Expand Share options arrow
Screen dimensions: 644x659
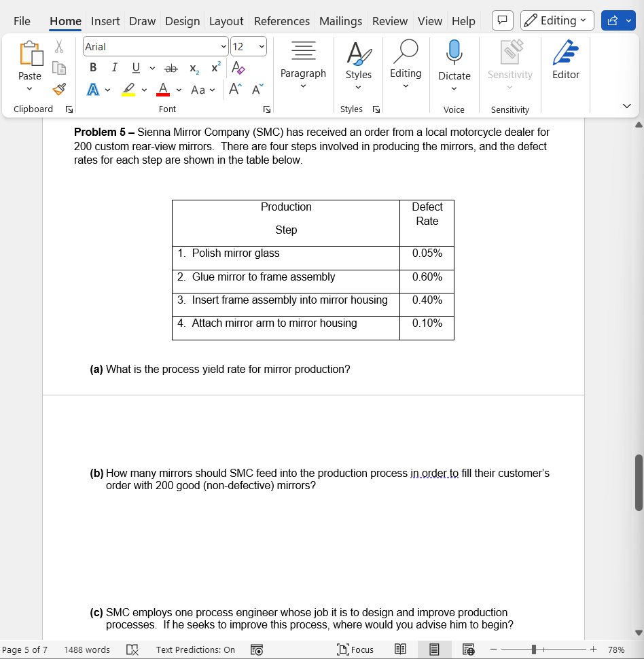629,20
